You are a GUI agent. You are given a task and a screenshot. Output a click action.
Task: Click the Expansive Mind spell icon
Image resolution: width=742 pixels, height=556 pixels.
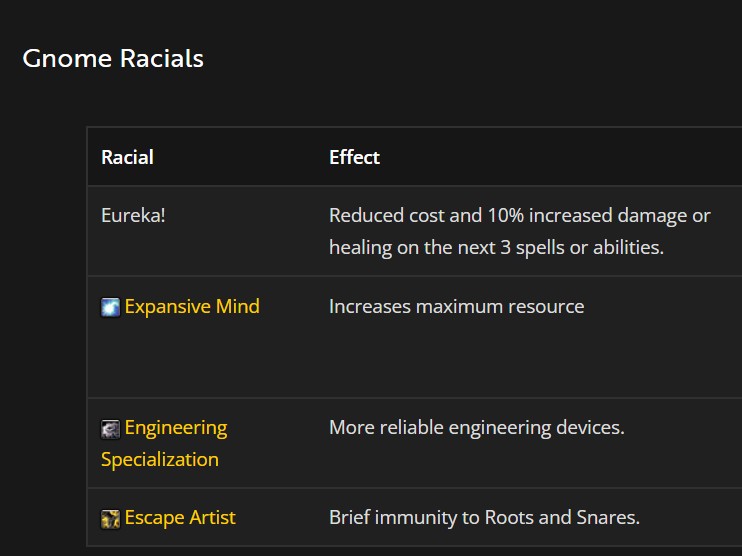pyautogui.click(x=110, y=307)
